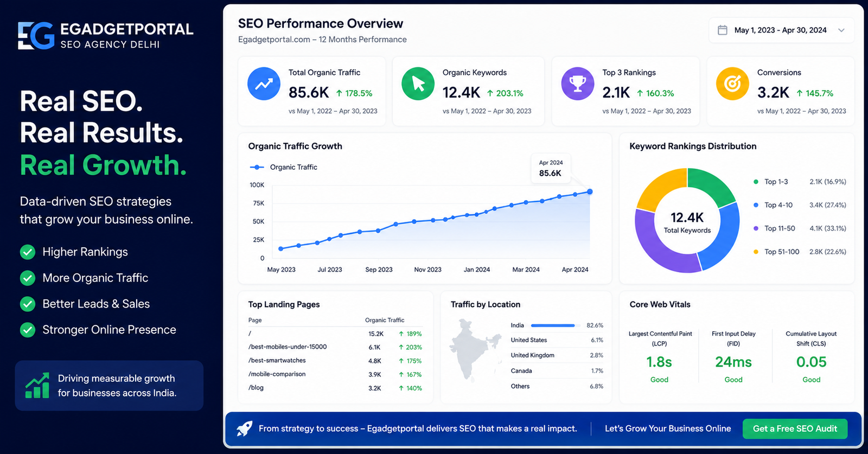Image resolution: width=868 pixels, height=454 pixels.
Task: Click the up arrow beside 140% in the /blog row
Action: point(401,388)
